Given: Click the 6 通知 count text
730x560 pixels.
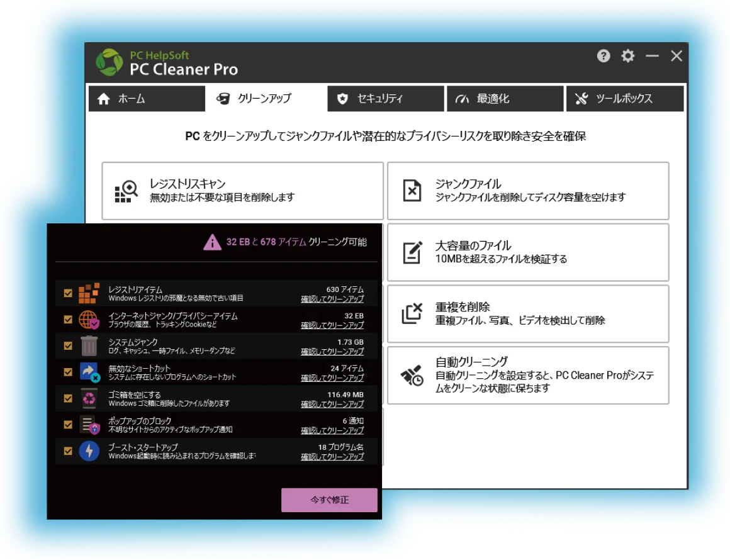Looking at the screenshot, I should [354, 421].
